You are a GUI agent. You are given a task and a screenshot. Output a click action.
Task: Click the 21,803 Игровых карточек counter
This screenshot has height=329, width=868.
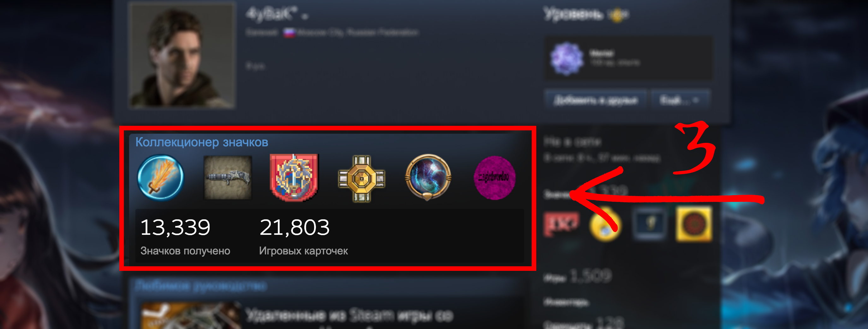(303, 236)
